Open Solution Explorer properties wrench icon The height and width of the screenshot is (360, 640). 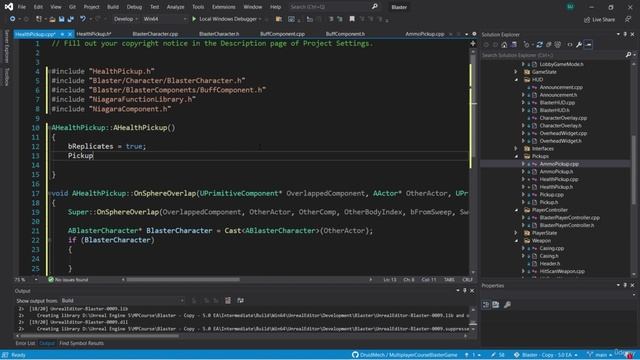coord(579,44)
